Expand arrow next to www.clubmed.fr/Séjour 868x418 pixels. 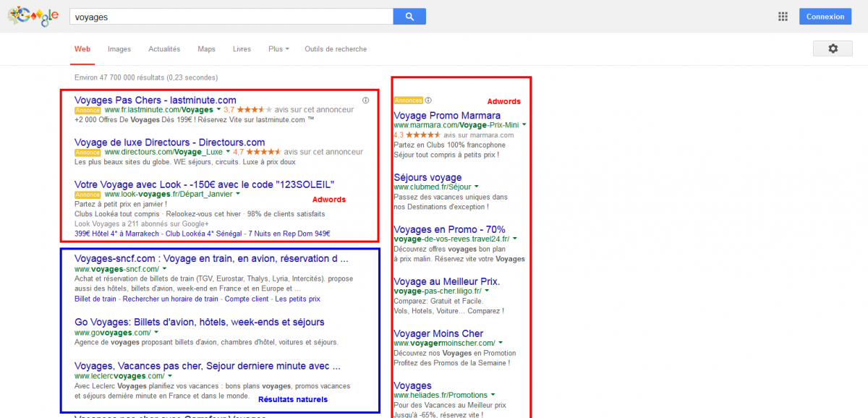point(477,187)
